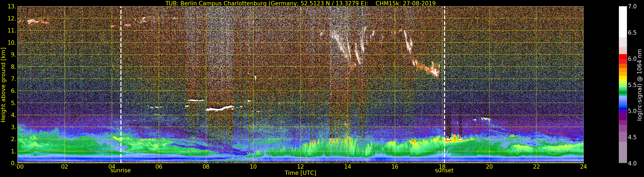Image resolution: width=644 pixels, height=177 pixels.
Task: Click the '10' time axis tick label
Action: coord(253,167)
